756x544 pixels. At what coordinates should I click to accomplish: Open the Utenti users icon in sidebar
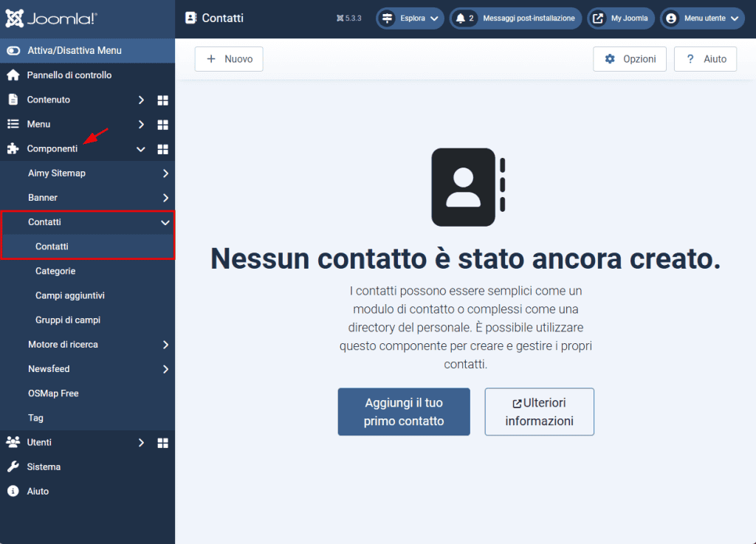(x=15, y=442)
